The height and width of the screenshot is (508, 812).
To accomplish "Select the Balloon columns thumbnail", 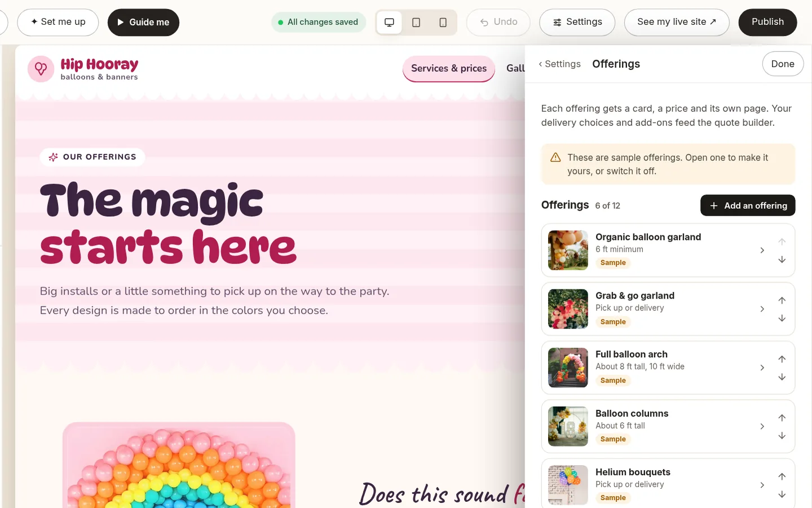I will point(568,426).
